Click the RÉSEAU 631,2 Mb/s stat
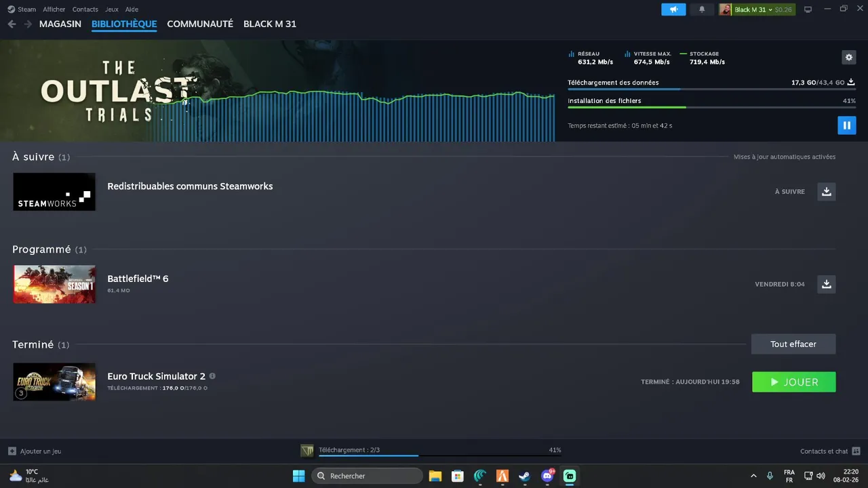Screen dimensions: 868x488 [591, 58]
